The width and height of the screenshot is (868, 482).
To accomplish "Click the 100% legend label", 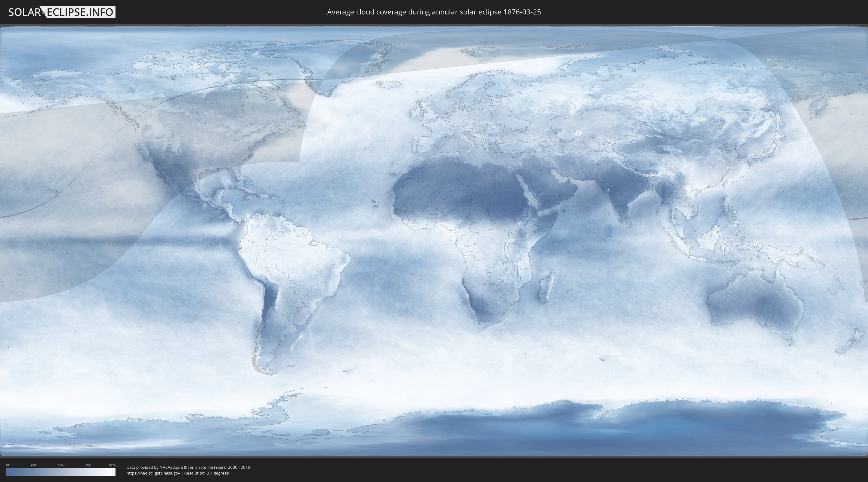I will [112, 465].
